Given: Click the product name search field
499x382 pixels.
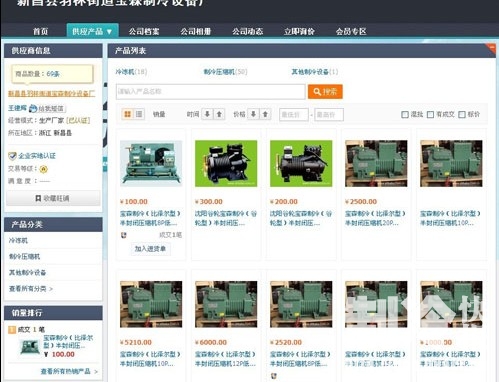Looking at the screenshot, I should [211, 92].
